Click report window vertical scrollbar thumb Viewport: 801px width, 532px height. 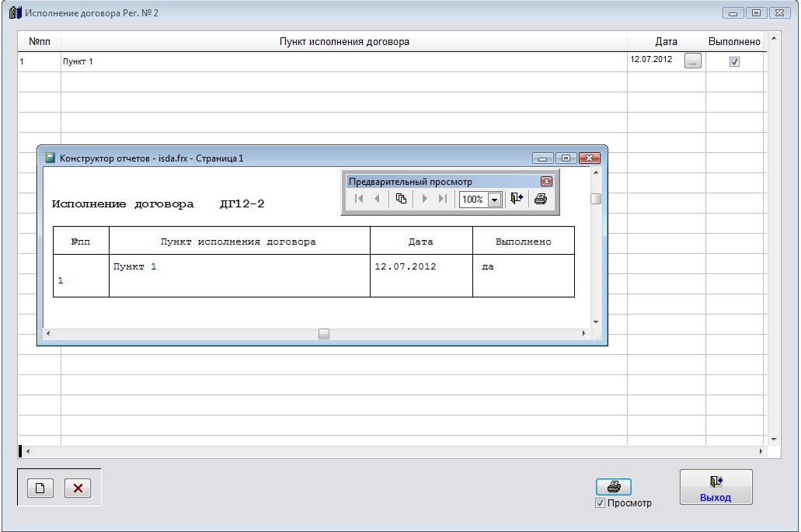pos(596,199)
